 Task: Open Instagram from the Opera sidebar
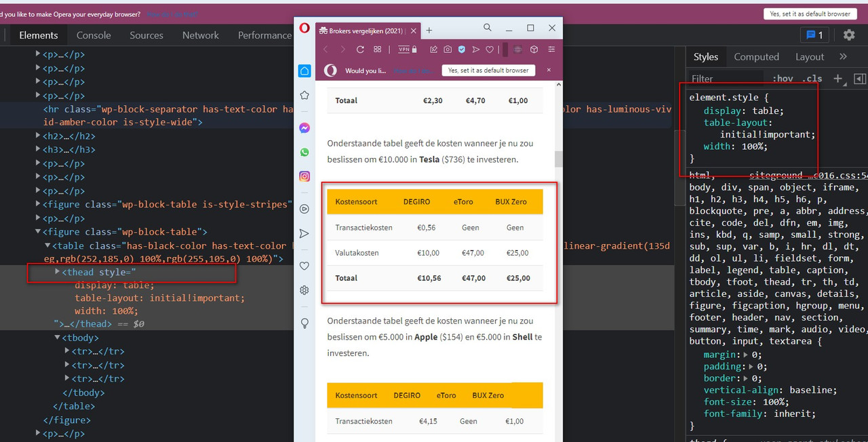click(x=304, y=176)
